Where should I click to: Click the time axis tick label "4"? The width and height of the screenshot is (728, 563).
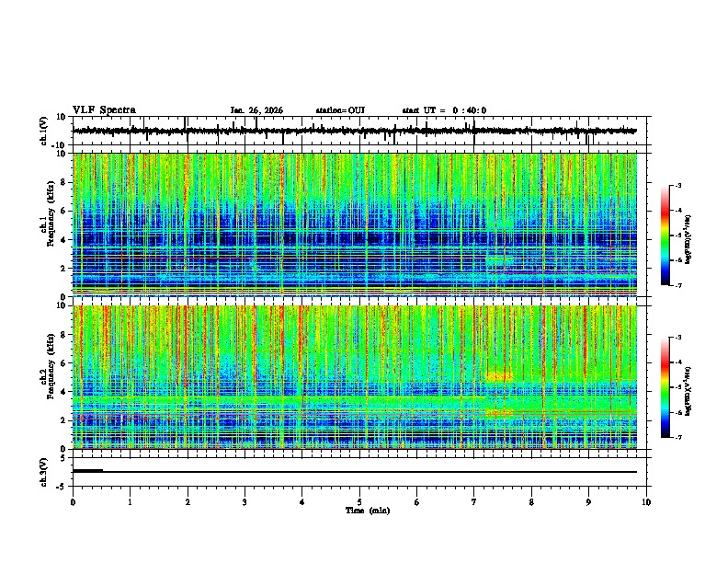click(302, 502)
